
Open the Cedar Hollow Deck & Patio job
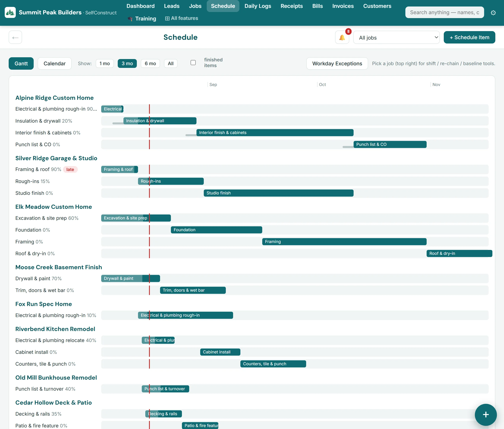coord(54,403)
